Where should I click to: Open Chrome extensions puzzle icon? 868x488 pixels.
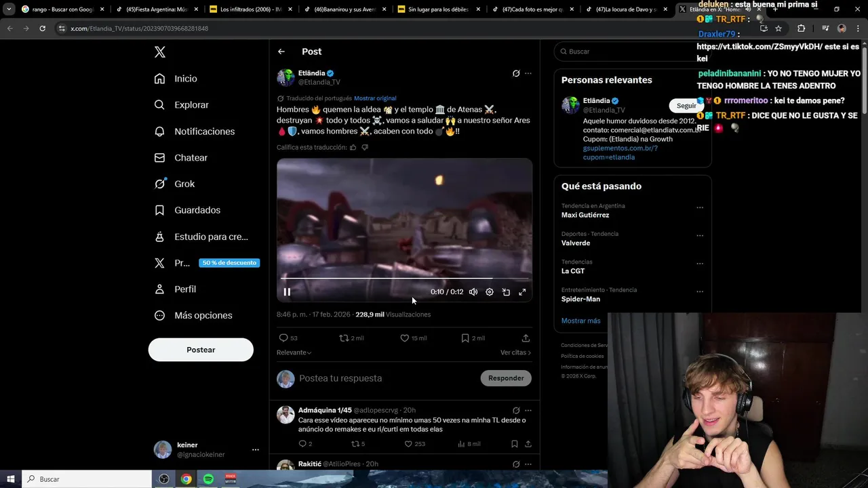click(x=801, y=28)
